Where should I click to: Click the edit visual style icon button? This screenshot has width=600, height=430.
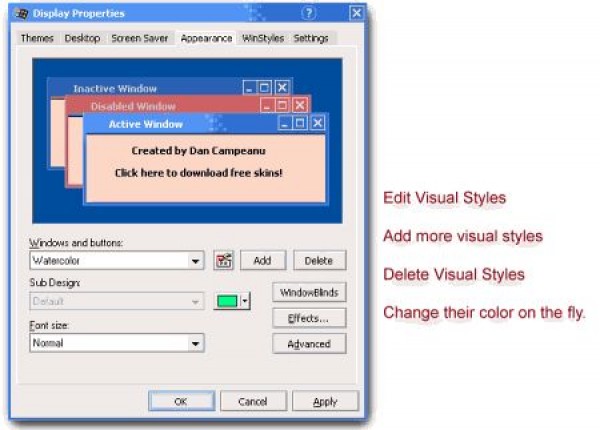[x=223, y=261]
